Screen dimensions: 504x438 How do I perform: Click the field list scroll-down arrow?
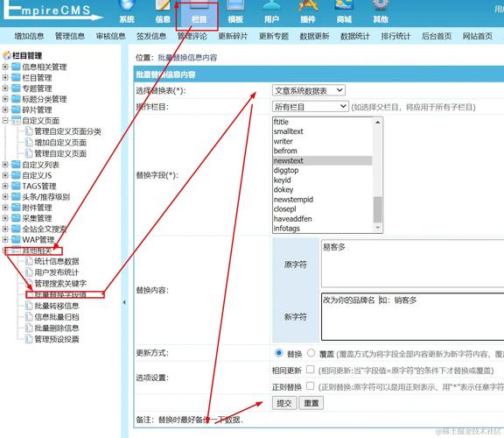click(x=378, y=228)
